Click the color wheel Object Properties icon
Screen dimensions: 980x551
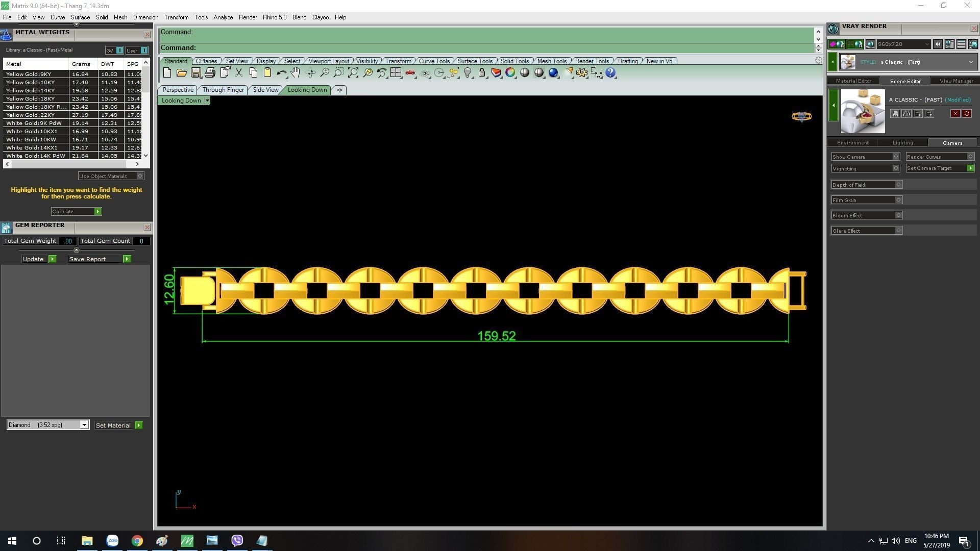[510, 73]
